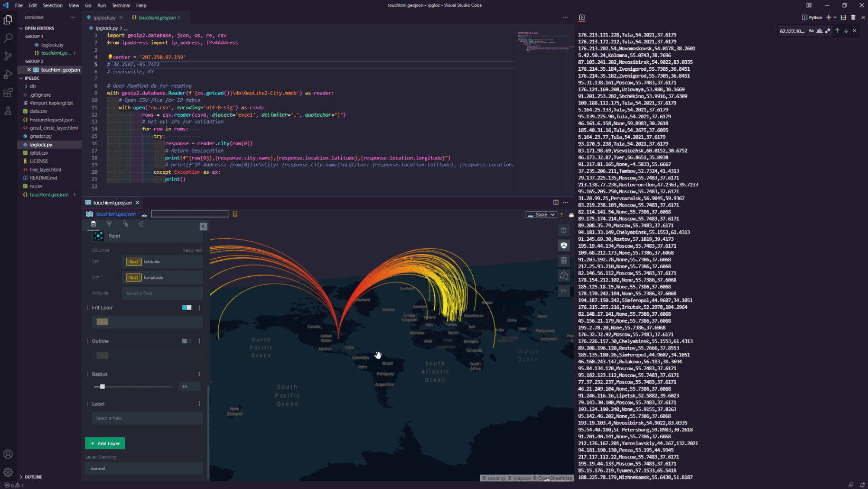The height and width of the screenshot is (489, 868).
Task: Select kepler.gl Interactions cursor tab
Action: coord(125,224)
